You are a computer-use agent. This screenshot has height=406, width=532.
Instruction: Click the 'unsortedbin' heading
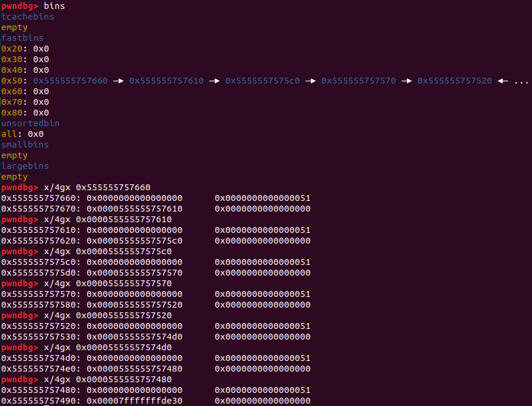[30, 123]
